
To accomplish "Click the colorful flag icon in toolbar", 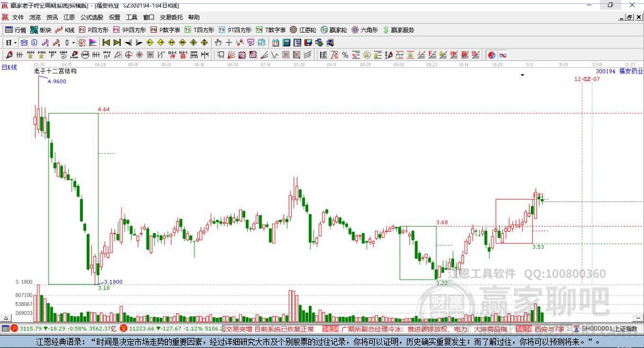I will pyautogui.click(x=93, y=43).
